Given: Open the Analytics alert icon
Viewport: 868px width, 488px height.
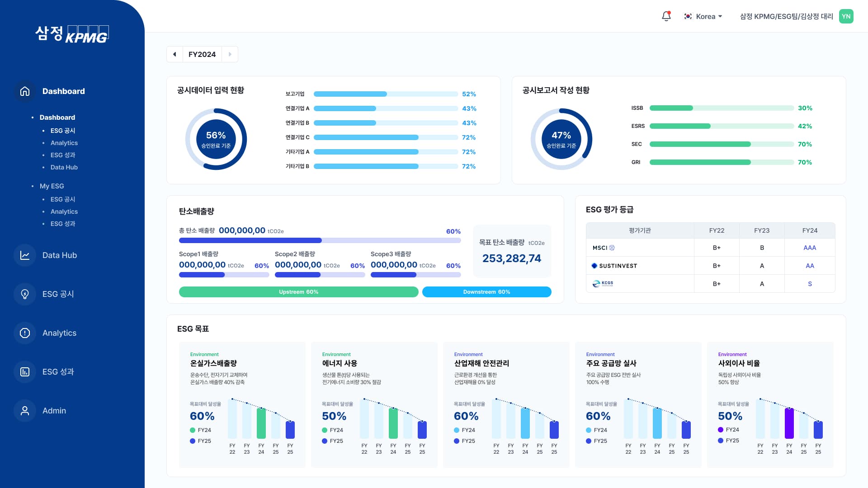Looking at the screenshot, I should 25,333.
